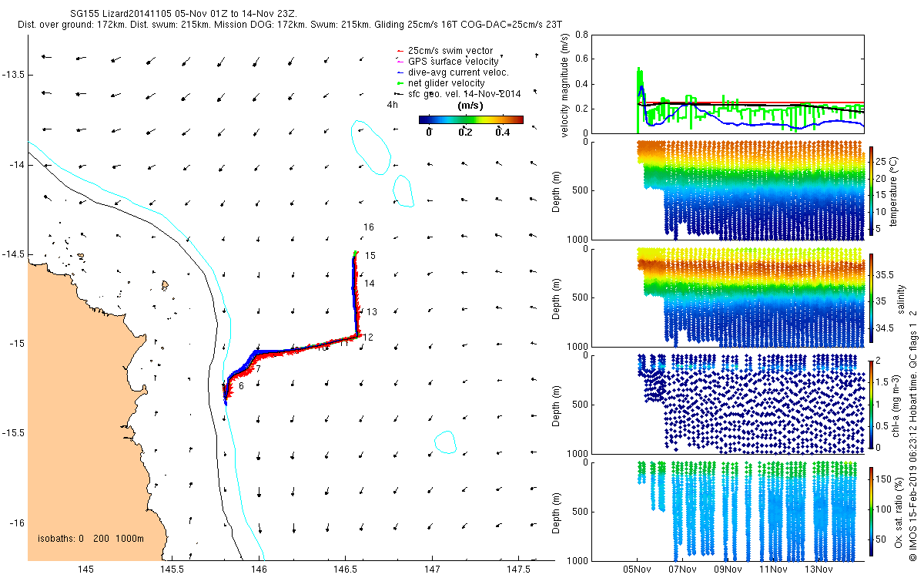Click day label '16' on the glider track
The image size is (924, 578).
click(369, 227)
